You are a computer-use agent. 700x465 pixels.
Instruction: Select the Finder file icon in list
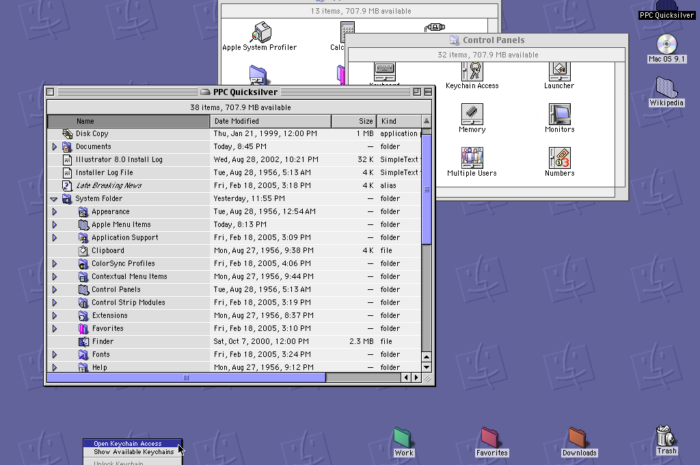(83, 341)
